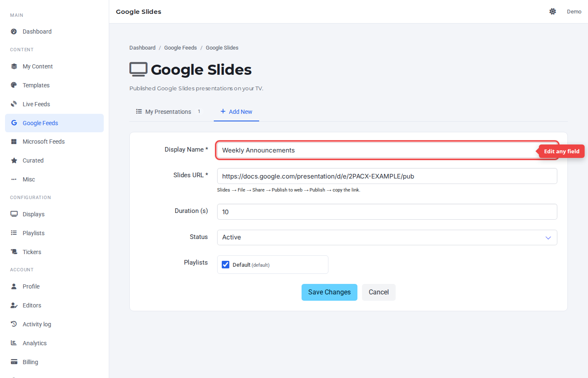Viewport: 588px width, 378px height.
Task: Click the Editors user-pen icon
Action: [x=14, y=305]
